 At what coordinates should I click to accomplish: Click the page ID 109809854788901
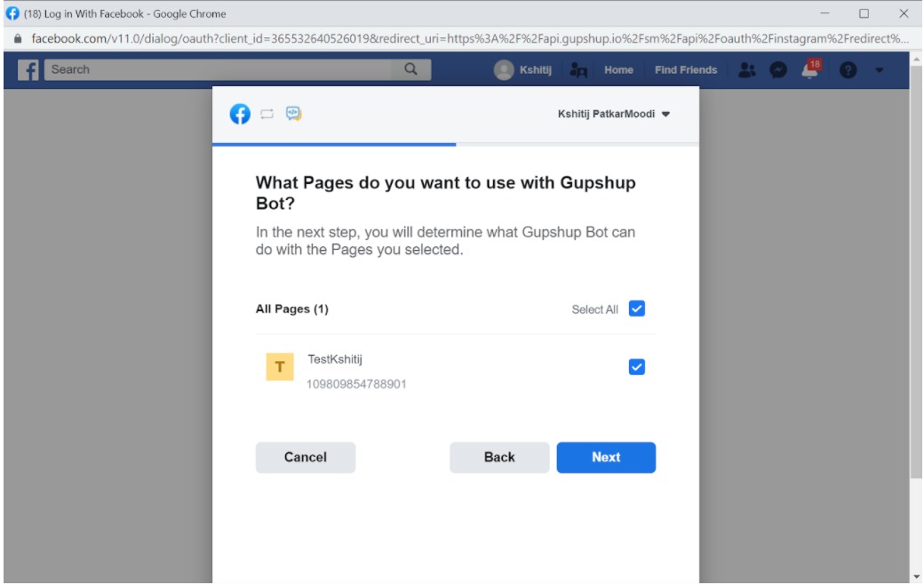356,384
